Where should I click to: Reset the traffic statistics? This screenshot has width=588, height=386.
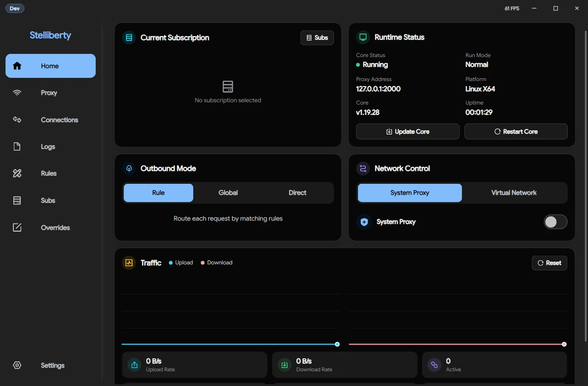(549, 263)
